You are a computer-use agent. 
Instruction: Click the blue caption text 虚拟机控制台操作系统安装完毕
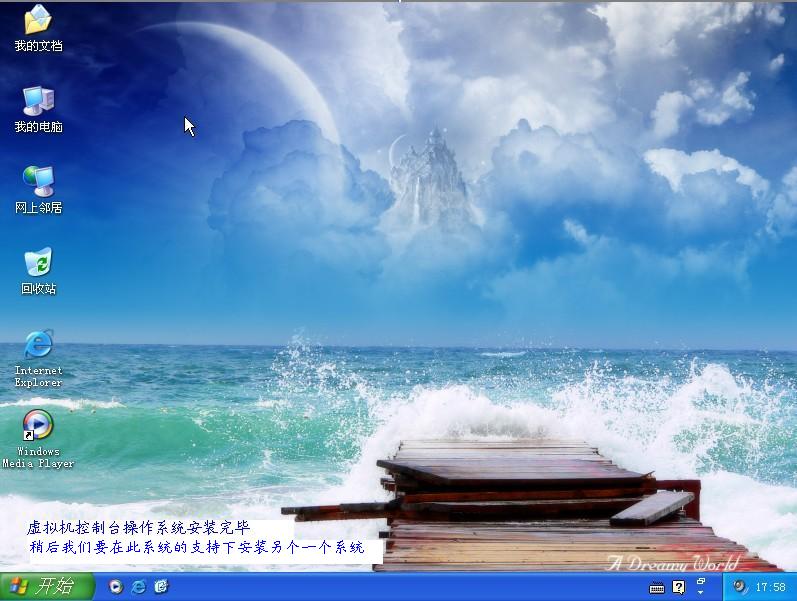pyautogui.click(x=138, y=527)
